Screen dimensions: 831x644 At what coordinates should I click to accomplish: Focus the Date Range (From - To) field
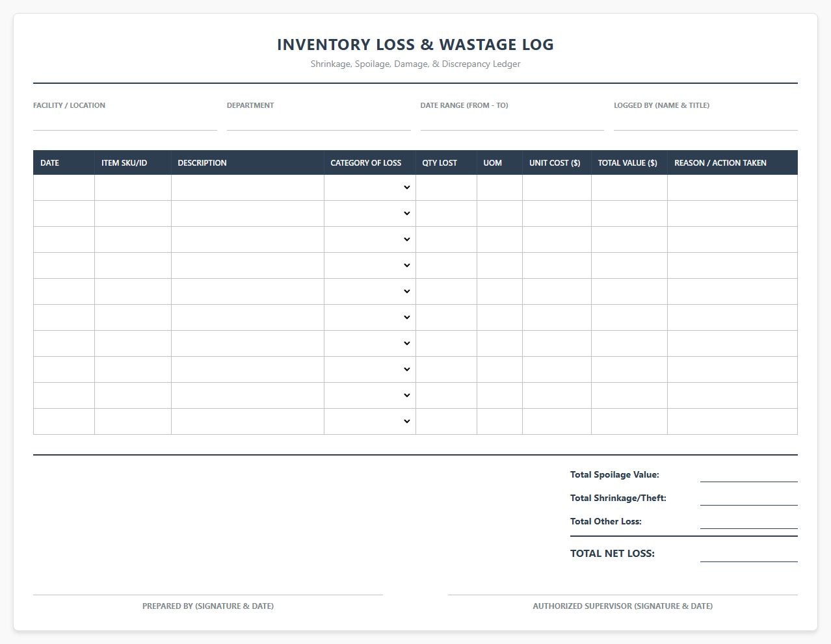[x=512, y=121]
